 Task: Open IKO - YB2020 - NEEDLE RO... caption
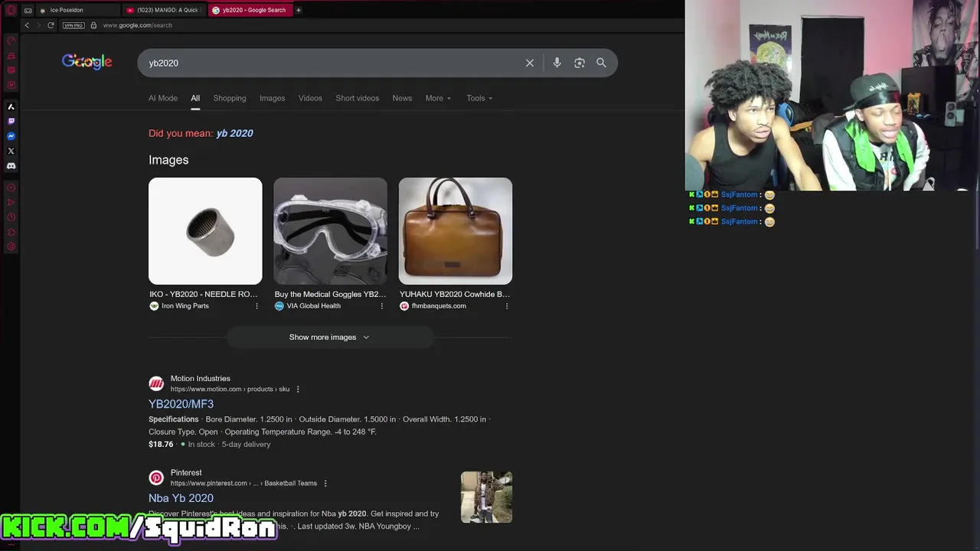click(203, 294)
